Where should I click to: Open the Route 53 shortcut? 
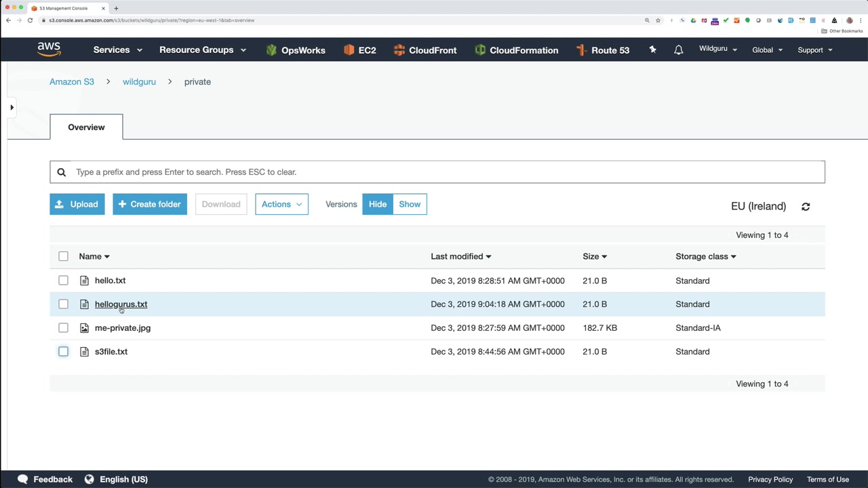tap(602, 50)
